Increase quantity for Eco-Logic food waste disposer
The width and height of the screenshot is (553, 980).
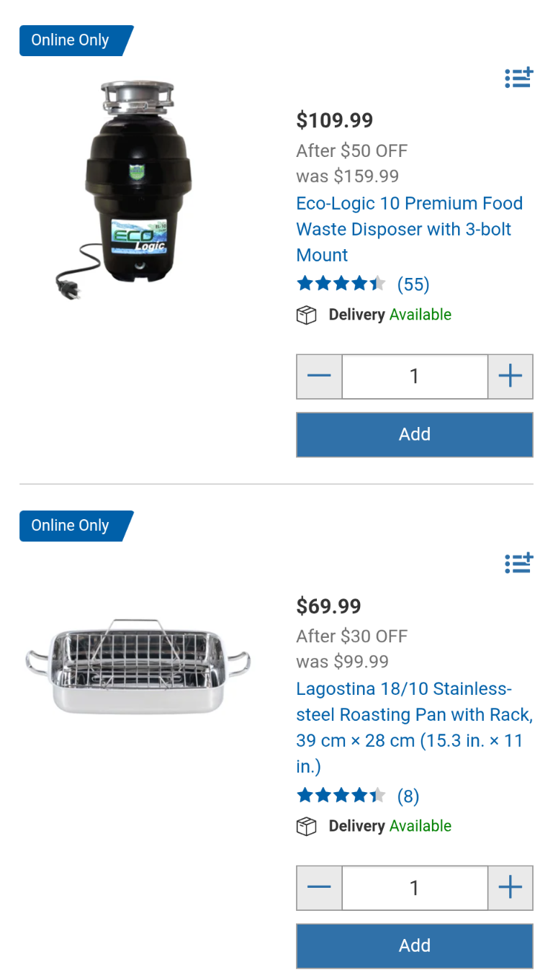point(511,376)
